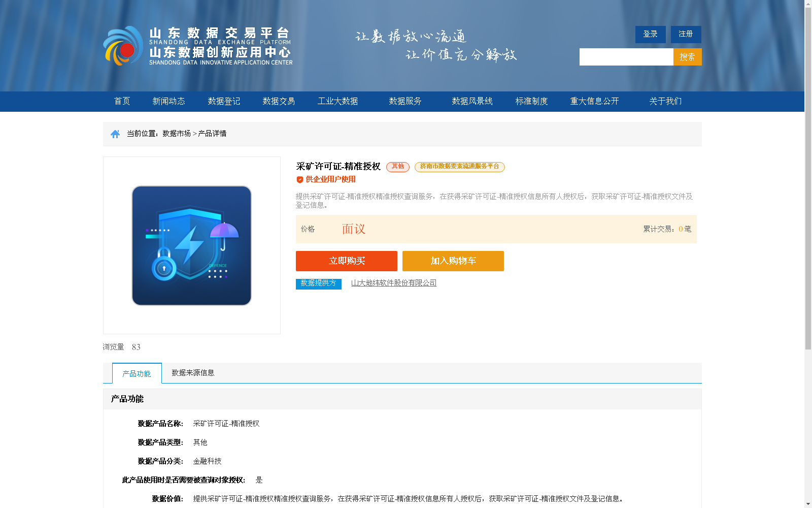The height and width of the screenshot is (508, 812).
Task: Click the 产品功能 section heading
Action: click(127, 399)
